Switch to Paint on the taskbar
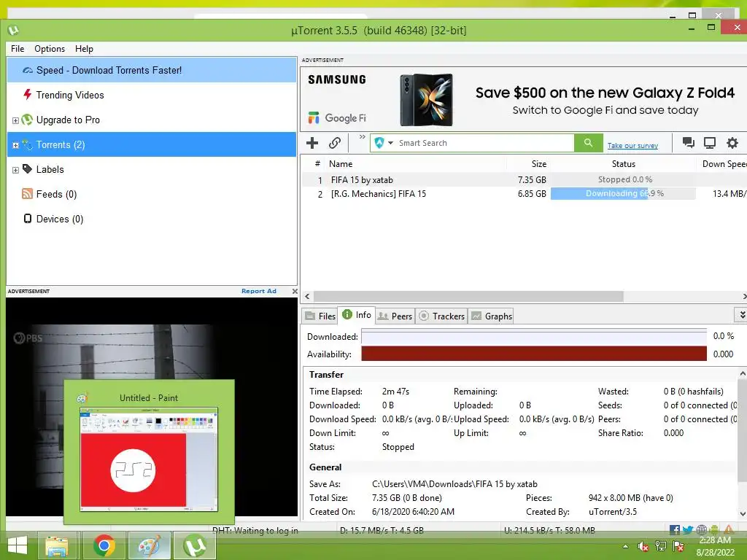Image resolution: width=747 pixels, height=560 pixels. pos(149,545)
